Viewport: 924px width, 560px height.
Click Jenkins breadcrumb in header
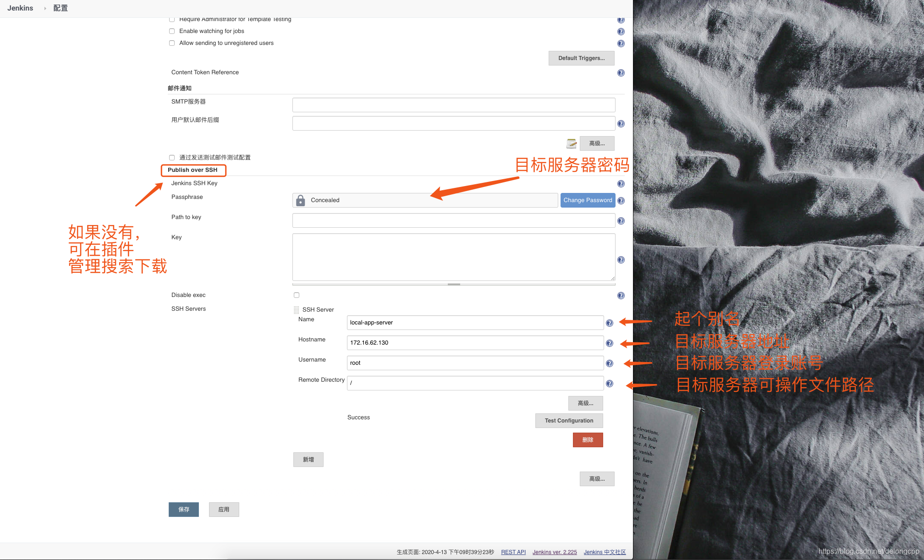click(20, 8)
